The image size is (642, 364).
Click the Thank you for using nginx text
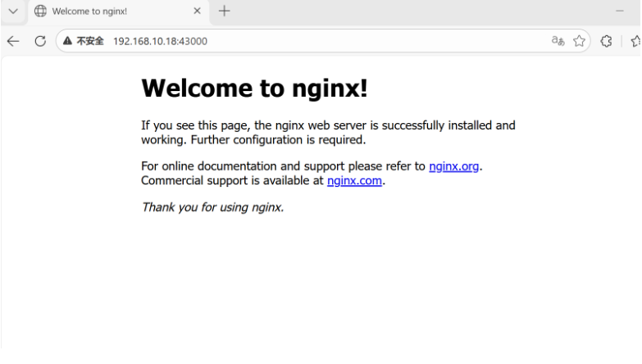pyautogui.click(x=212, y=207)
